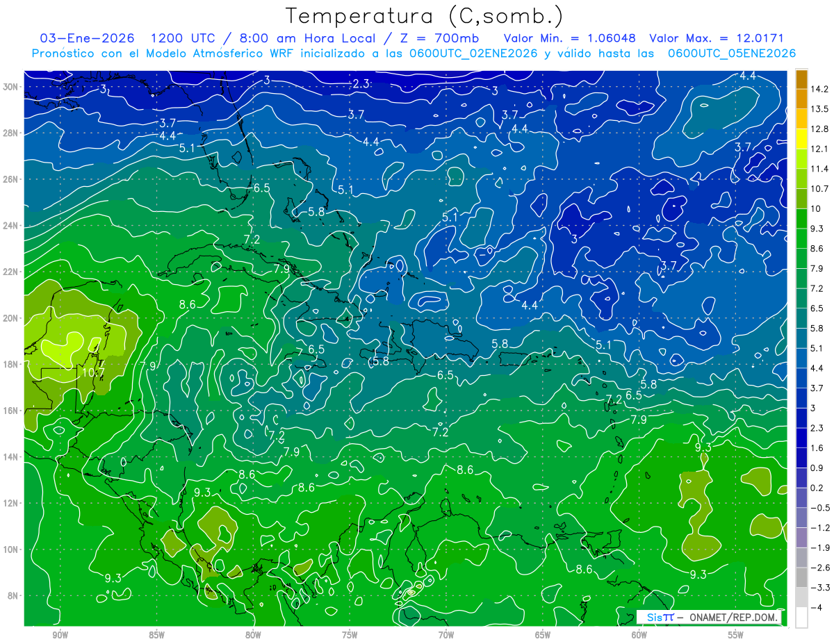Click the "26N" latitude axis label
The height and width of the screenshot is (644, 834).
coord(12,179)
